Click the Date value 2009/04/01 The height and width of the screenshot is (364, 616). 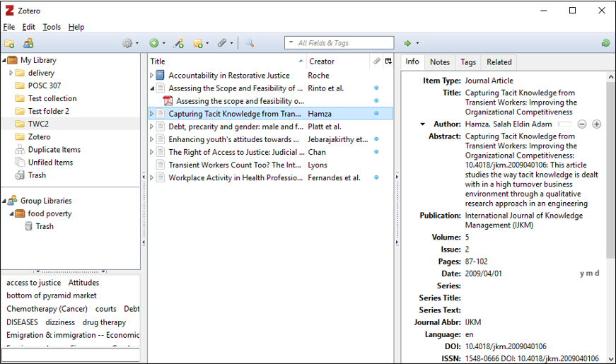coord(483,274)
